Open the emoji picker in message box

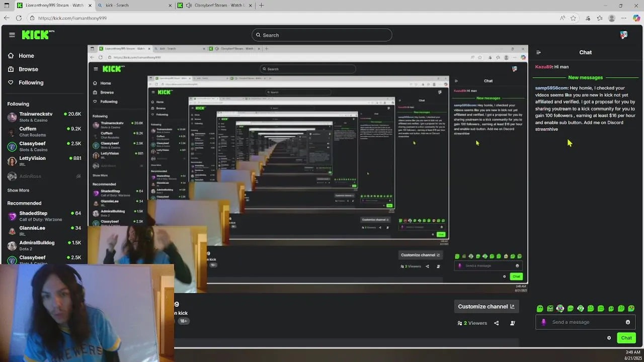(x=628, y=322)
